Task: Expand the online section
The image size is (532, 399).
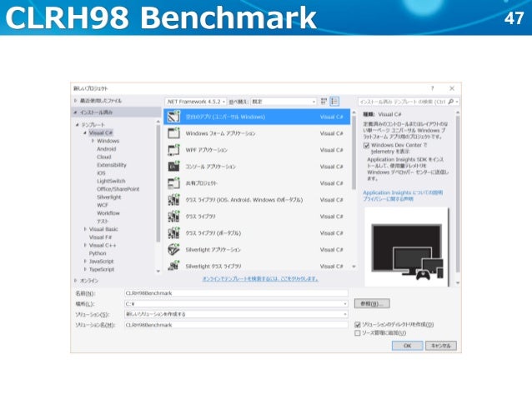Action: [76, 281]
